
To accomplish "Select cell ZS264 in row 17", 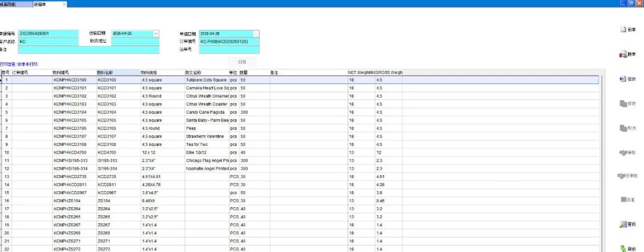I will tap(118, 209).
